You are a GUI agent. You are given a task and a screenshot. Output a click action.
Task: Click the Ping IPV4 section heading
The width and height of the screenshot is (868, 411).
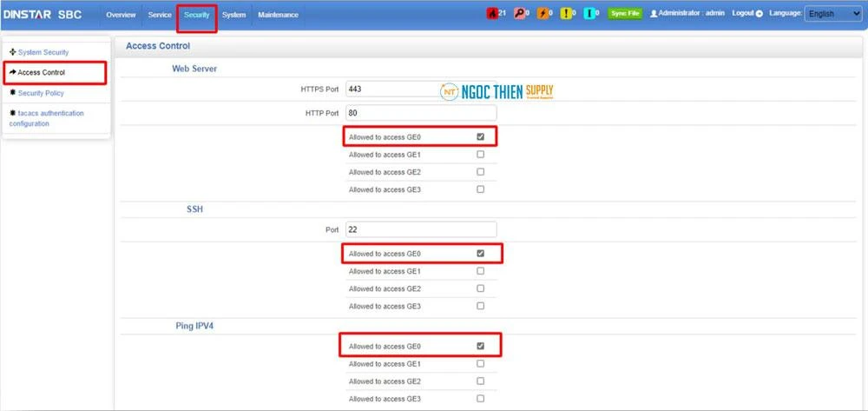click(194, 326)
